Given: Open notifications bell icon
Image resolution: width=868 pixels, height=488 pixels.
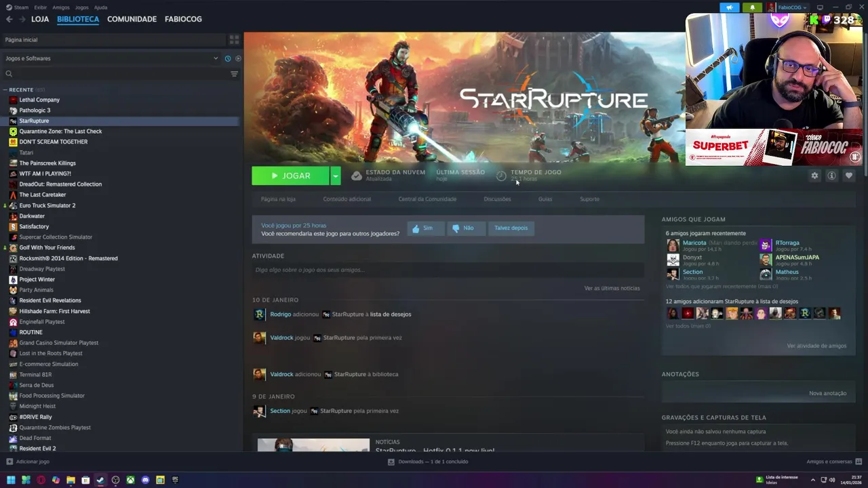Looking at the screenshot, I should pyautogui.click(x=752, y=7).
